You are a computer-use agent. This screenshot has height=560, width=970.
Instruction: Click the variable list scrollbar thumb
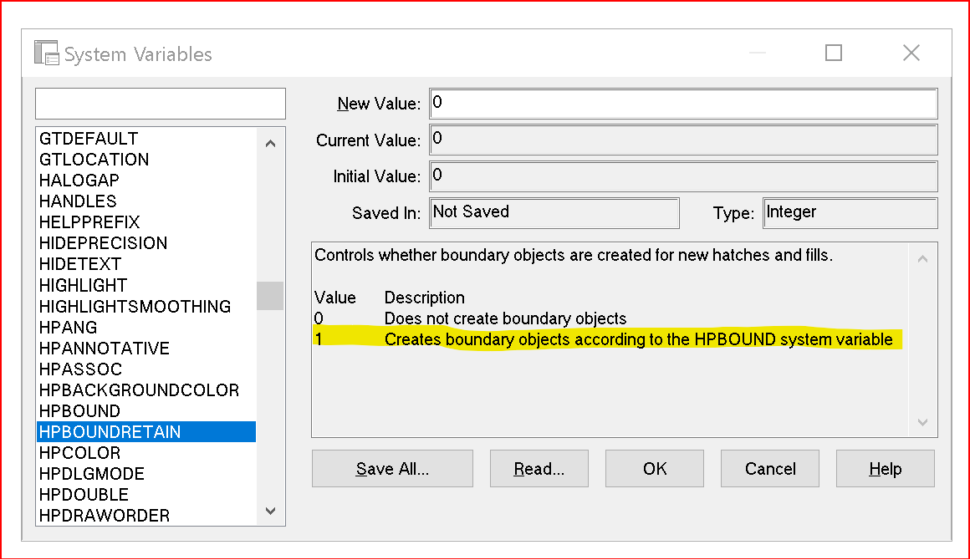coord(270,296)
